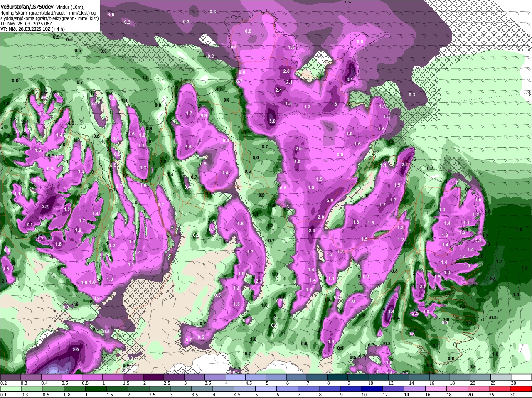This screenshot has width=532, height=398.
Task: Pick upper legend white swatch after 30
Action: click(520, 377)
